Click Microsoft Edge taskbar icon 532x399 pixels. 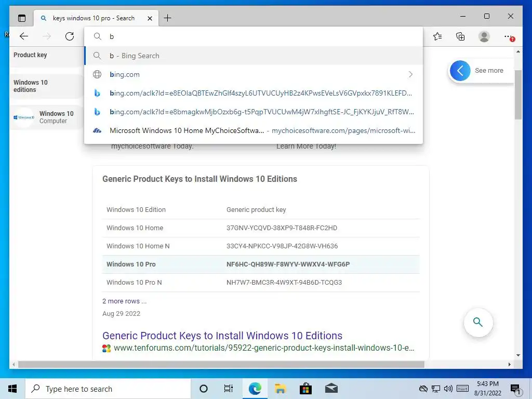pyautogui.click(x=255, y=389)
